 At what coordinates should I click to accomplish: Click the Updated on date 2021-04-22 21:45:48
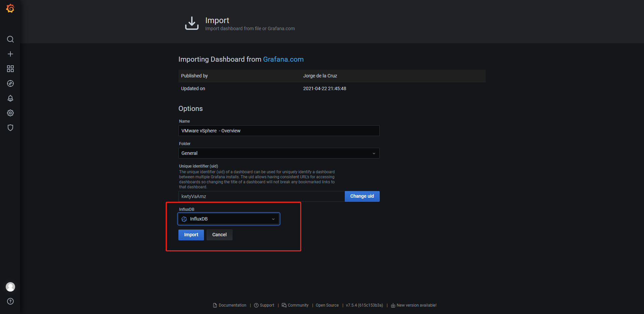click(x=325, y=88)
